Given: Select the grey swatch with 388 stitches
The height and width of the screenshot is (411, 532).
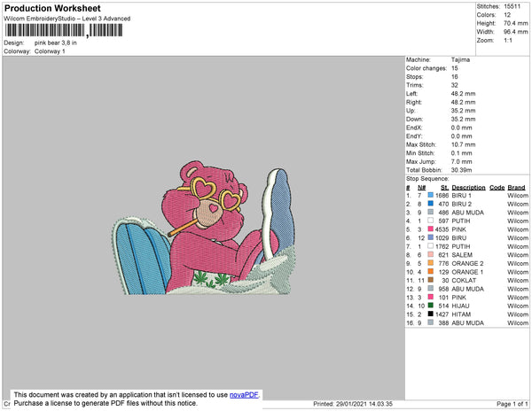Looking at the screenshot, I should [431, 322].
